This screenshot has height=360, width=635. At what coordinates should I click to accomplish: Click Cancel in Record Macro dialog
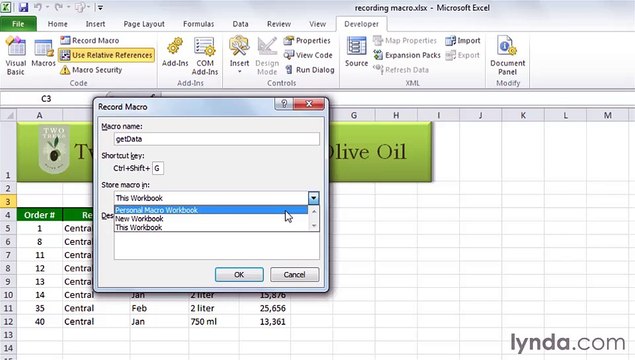(294, 275)
